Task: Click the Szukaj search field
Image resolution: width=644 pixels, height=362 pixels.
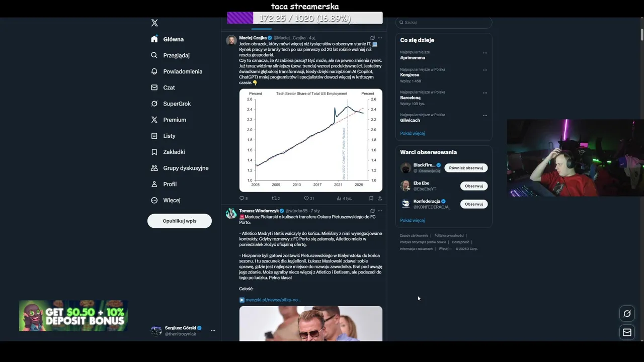Action: click(444, 23)
